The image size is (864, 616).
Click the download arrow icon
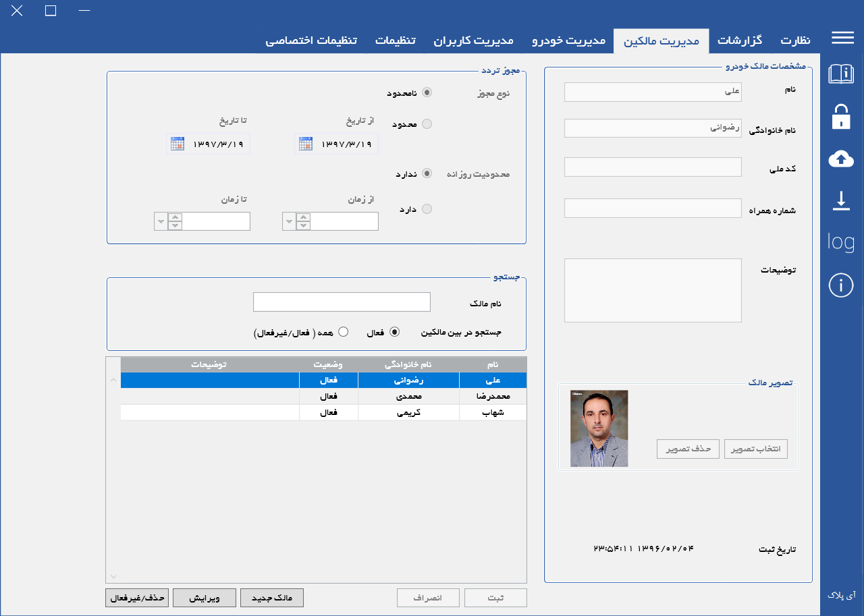click(841, 201)
